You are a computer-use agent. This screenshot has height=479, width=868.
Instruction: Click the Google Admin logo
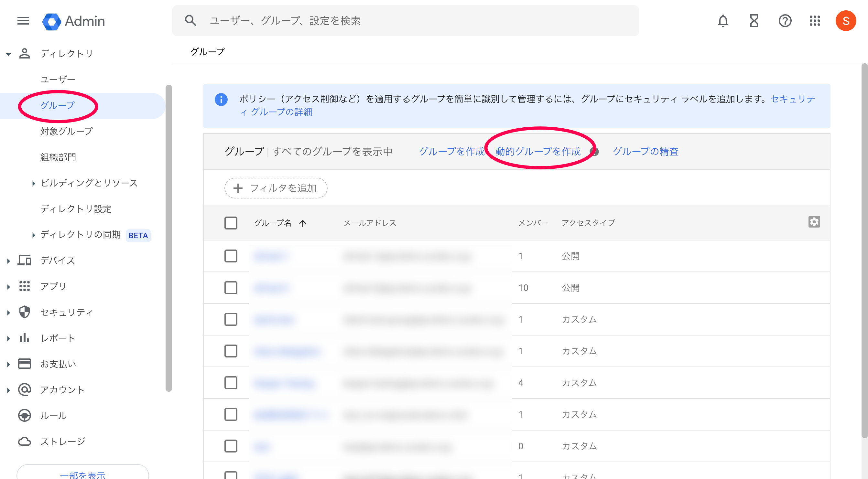coord(73,21)
